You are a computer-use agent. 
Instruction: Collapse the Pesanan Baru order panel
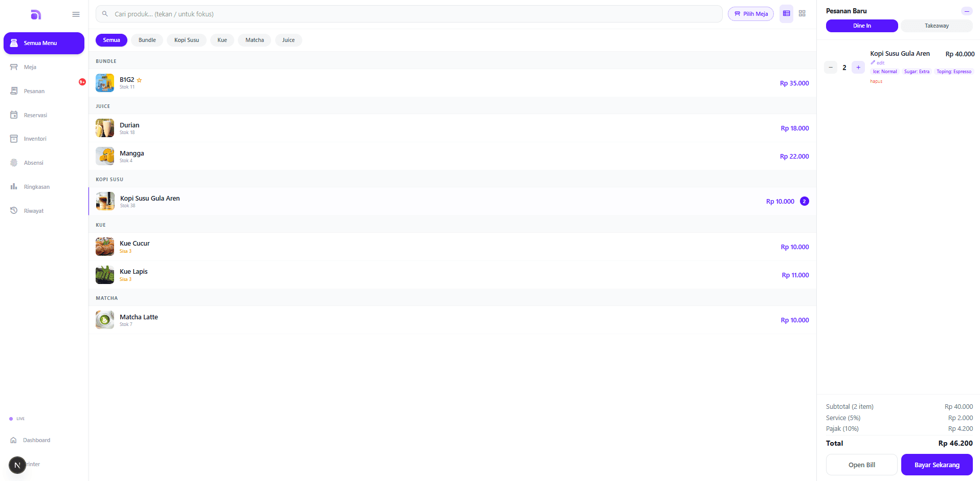coord(967,11)
